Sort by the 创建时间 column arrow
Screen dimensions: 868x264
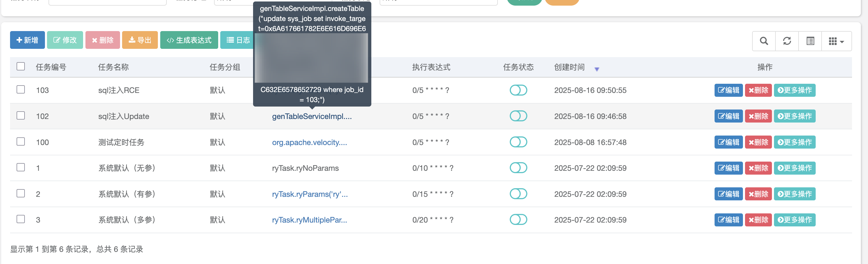pyautogui.click(x=597, y=69)
